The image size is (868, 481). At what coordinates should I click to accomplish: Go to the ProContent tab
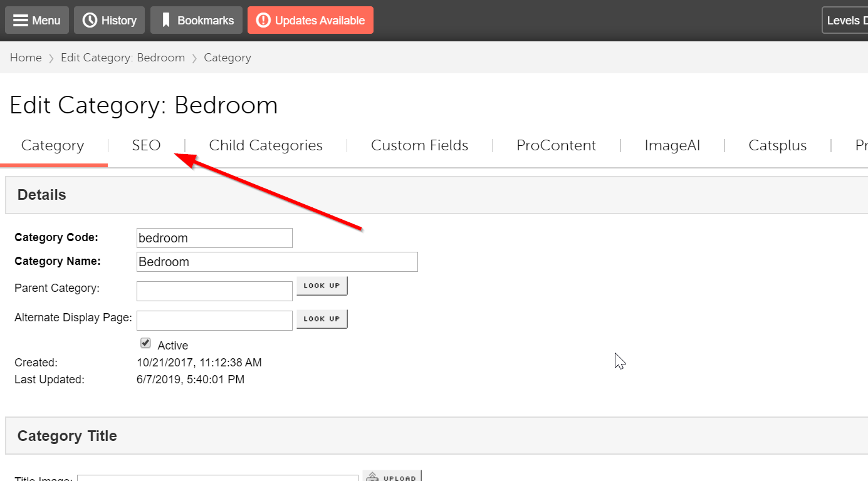(556, 145)
